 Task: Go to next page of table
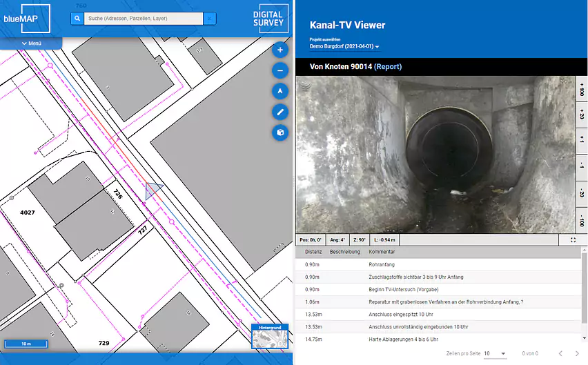[x=579, y=354]
